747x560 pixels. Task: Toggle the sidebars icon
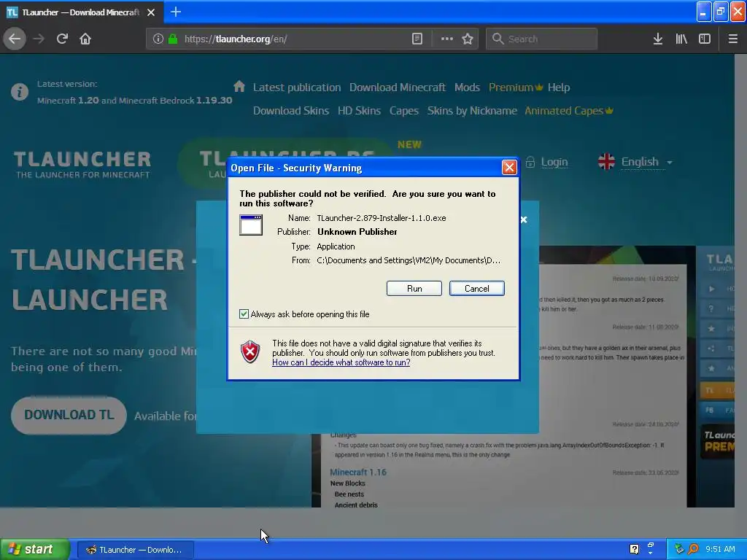705,39
